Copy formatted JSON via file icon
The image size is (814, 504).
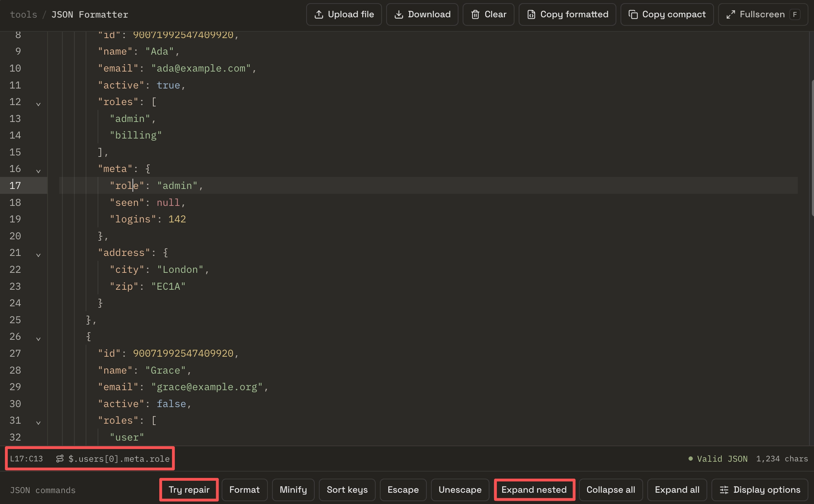pos(567,14)
